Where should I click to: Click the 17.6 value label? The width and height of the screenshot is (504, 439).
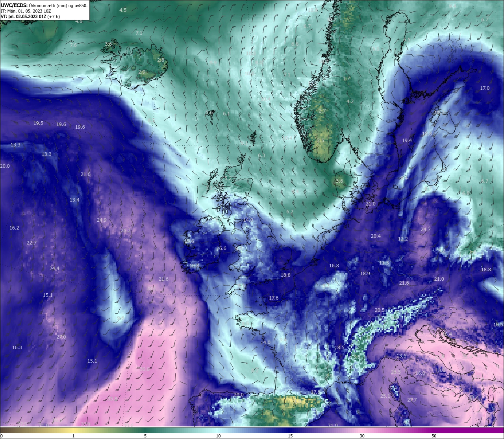tap(274, 298)
